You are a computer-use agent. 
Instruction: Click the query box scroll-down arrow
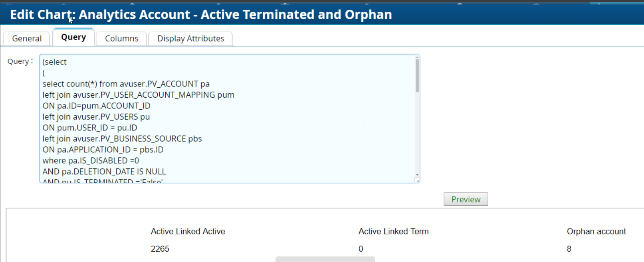(x=417, y=175)
